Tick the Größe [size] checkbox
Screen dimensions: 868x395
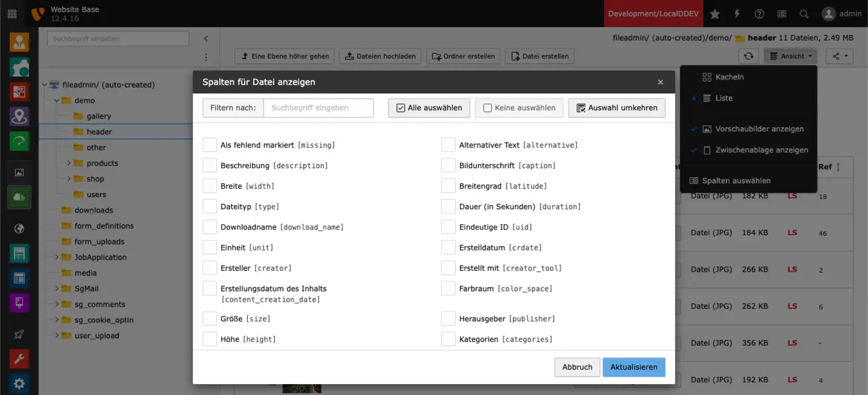[x=210, y=318]
